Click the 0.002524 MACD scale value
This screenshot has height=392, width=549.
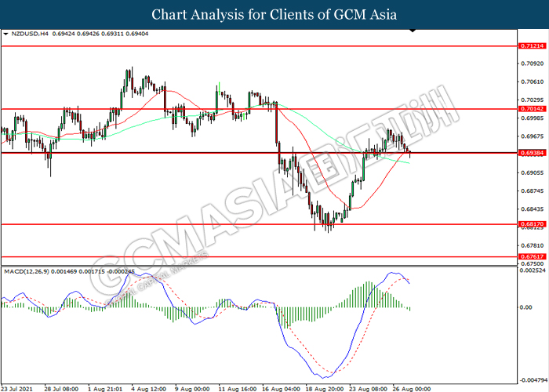[533, 270]
